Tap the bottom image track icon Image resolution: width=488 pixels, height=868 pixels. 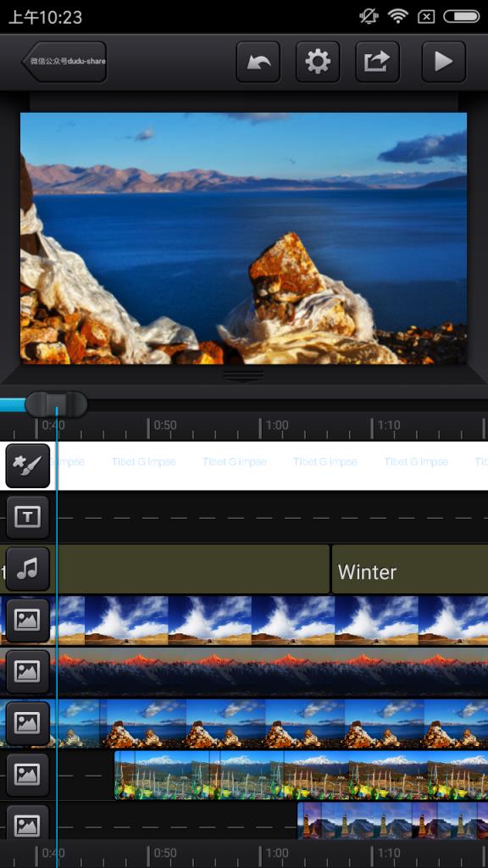coord(28,825)
